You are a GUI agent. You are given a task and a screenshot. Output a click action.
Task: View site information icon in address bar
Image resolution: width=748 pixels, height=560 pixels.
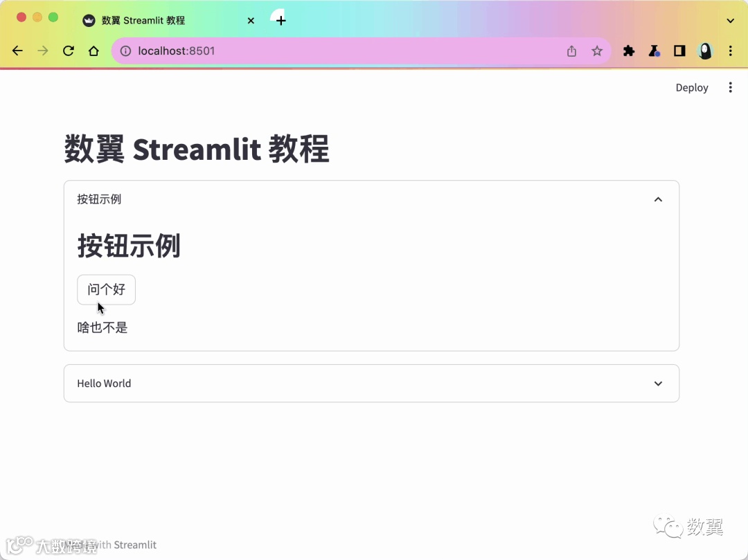[x=125, y=51]
